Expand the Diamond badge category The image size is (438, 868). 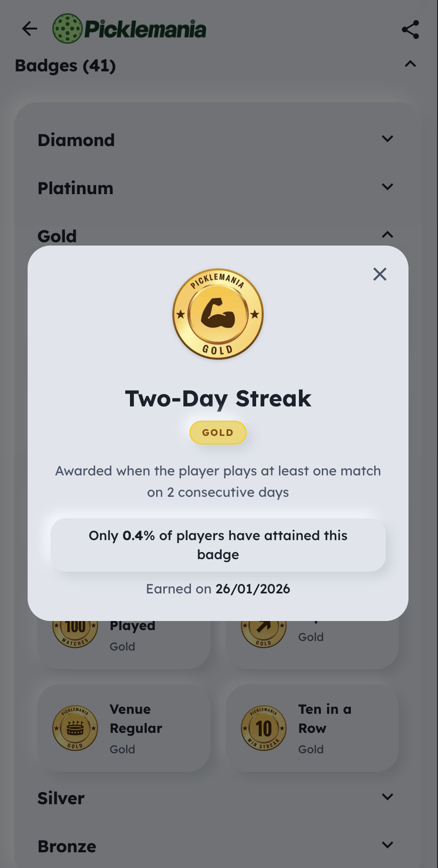387,139
